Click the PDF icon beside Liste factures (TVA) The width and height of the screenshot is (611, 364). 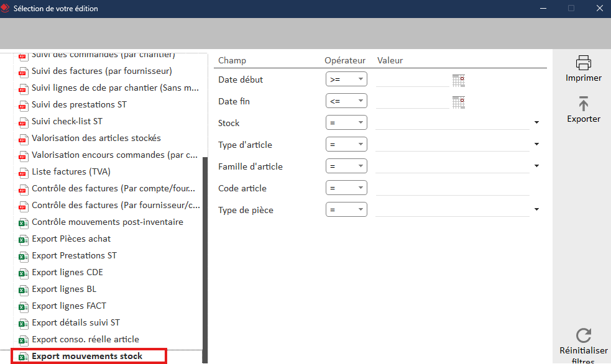23,171
